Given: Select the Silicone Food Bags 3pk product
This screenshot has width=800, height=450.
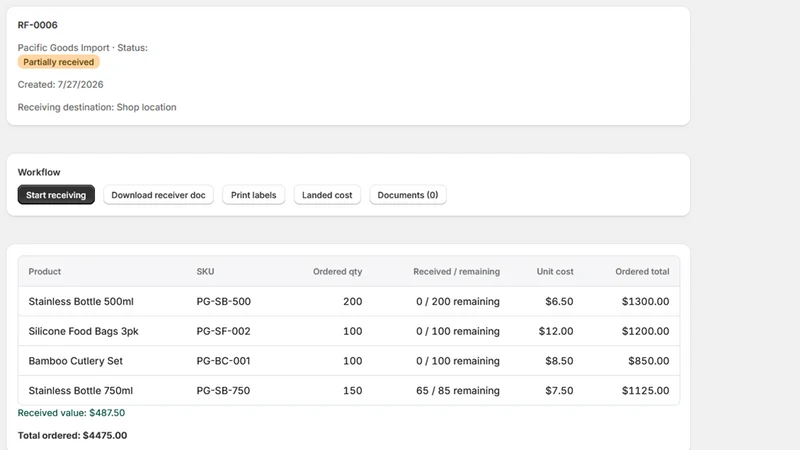Looking at the screenshot, I should (83, 331).
